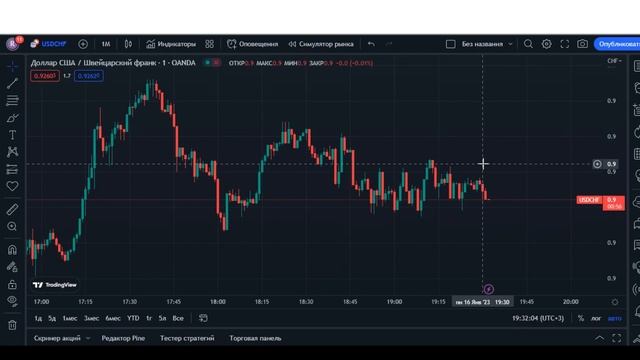Create alert via Оповещения
Image resolution: width=640 pixels, height=360 pixels.
click(253, 44)
